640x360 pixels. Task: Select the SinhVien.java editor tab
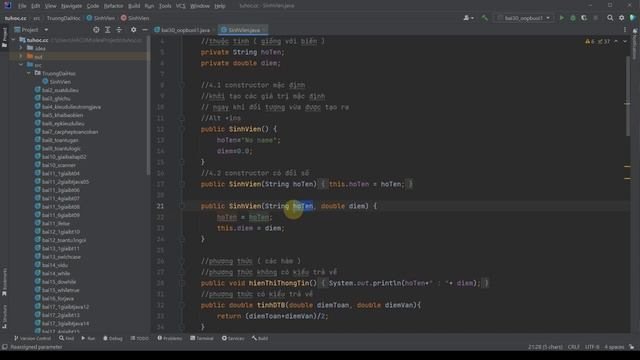(x=243, y=30)
